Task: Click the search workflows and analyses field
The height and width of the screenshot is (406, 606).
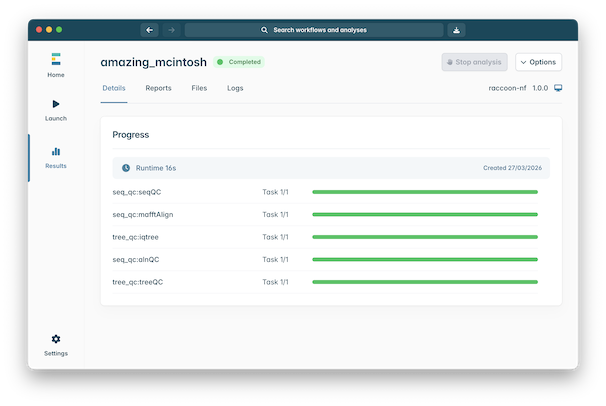Action: [x=314, y=30]
